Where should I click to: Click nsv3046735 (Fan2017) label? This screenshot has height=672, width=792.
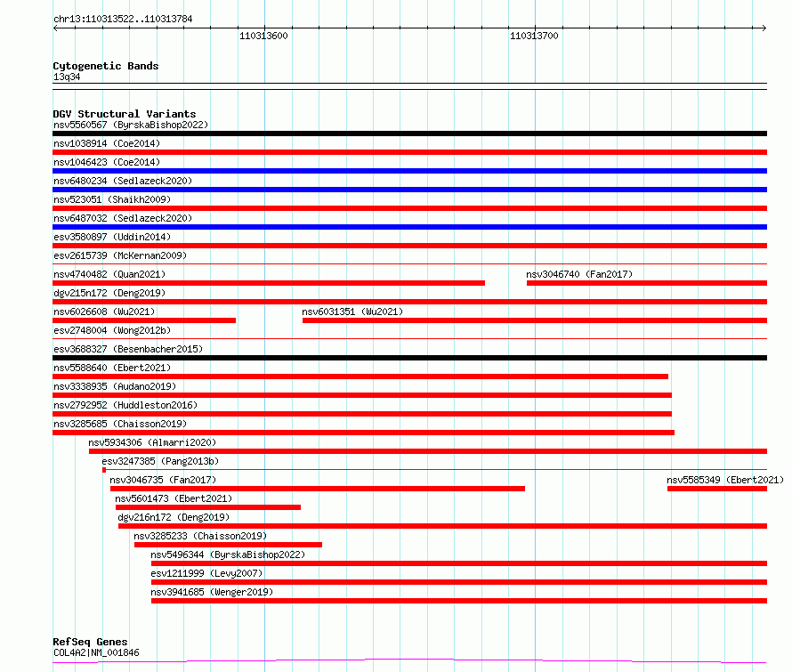(x=163, y=480)
